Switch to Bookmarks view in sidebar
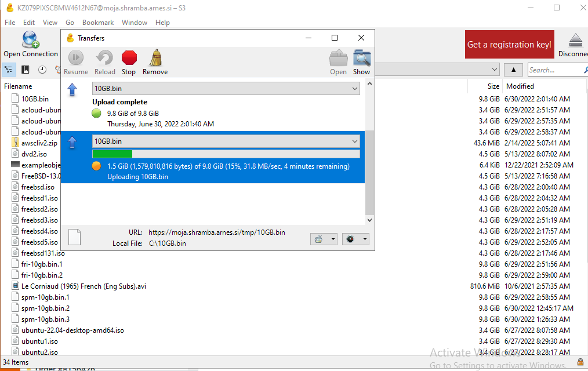This screenshot has width=588, height=371. coord(24,70)
